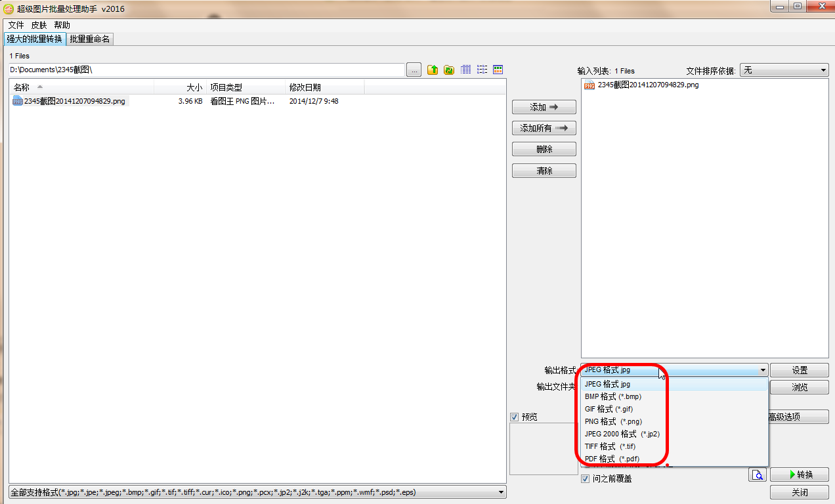
Task: Choose PNG 格式 (*.png) option
Action: point(674,421)
